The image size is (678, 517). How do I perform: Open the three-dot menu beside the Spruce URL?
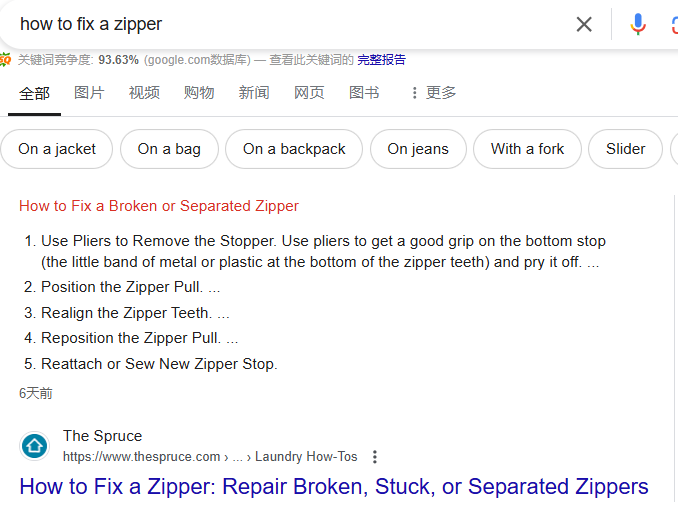[x=375, y=456]
